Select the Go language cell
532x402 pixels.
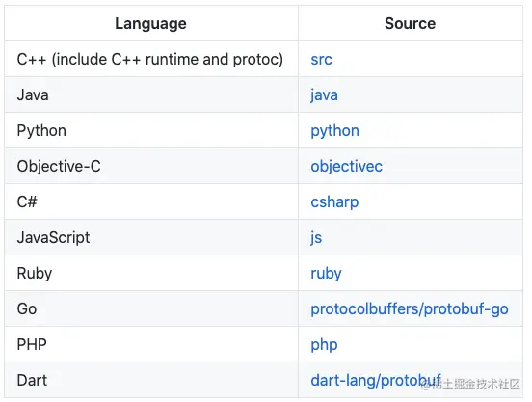click(x=151, y=308)
